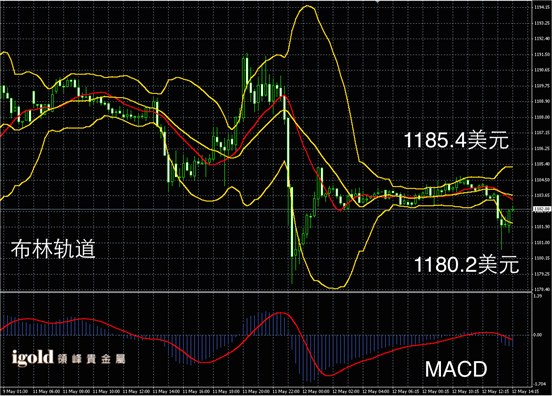The height and width of the screenshot is (396, 552).
Task: Select the 12 May 14:15 time label
Action: point(522,391)
